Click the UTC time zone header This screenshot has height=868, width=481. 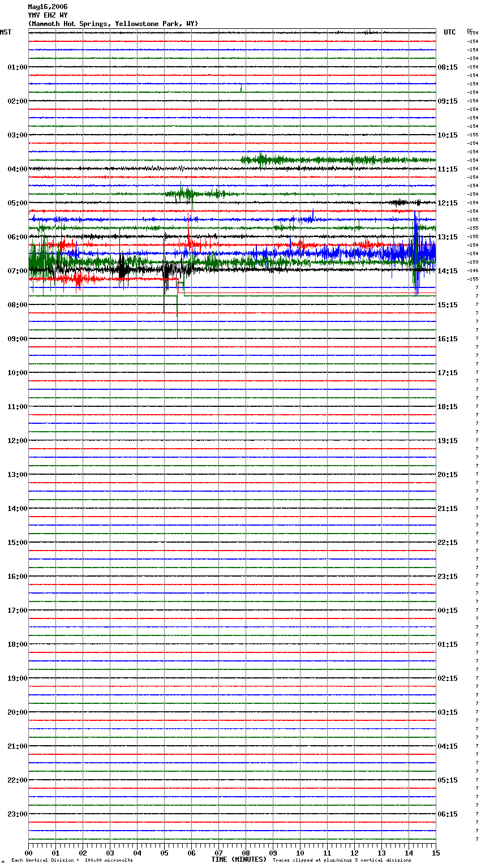450,32
